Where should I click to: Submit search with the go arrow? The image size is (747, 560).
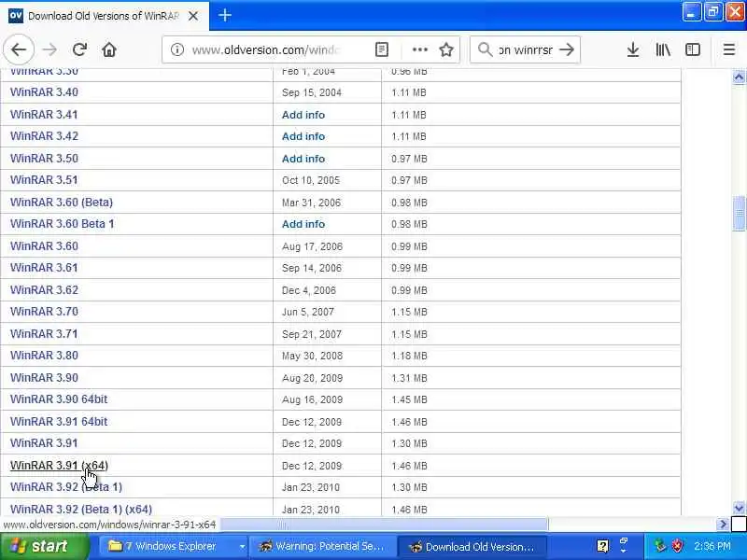pyautogui.click(x=567, y=49)
